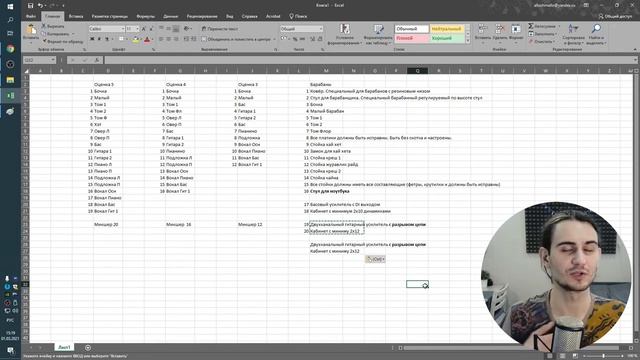640x360 pixels.
Task: Click Format Painter (Формат по образцу)
Action: [x=63, y=41]
